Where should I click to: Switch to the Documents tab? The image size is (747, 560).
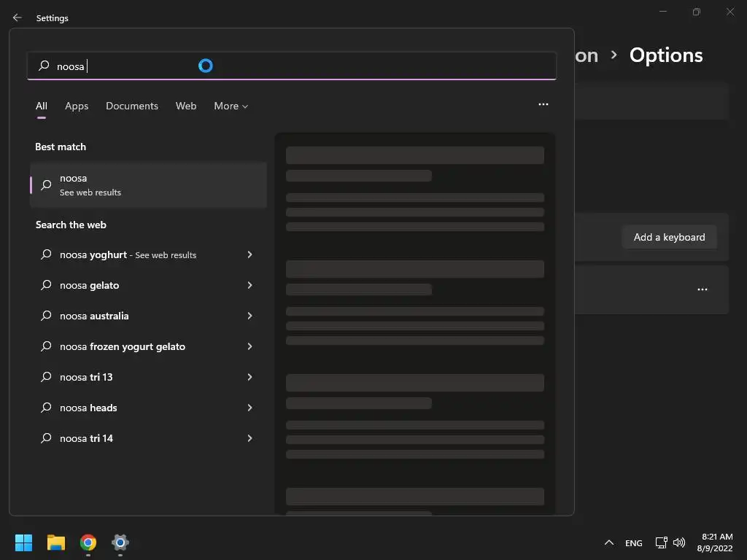click(132, 106)
